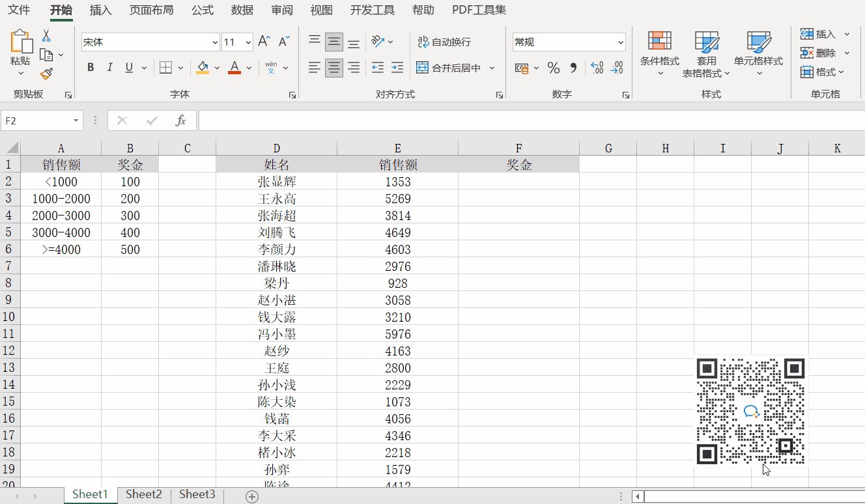Open 条件格式 conditional formatting
Image resolution: width=865 pixels, height=504 pixels.
coord(660,53)
